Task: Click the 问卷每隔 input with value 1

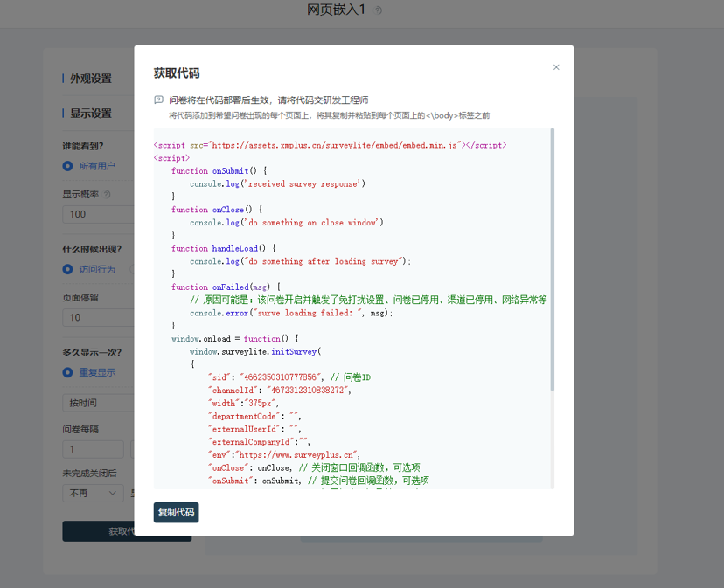Action: click(x=93, y=449)
